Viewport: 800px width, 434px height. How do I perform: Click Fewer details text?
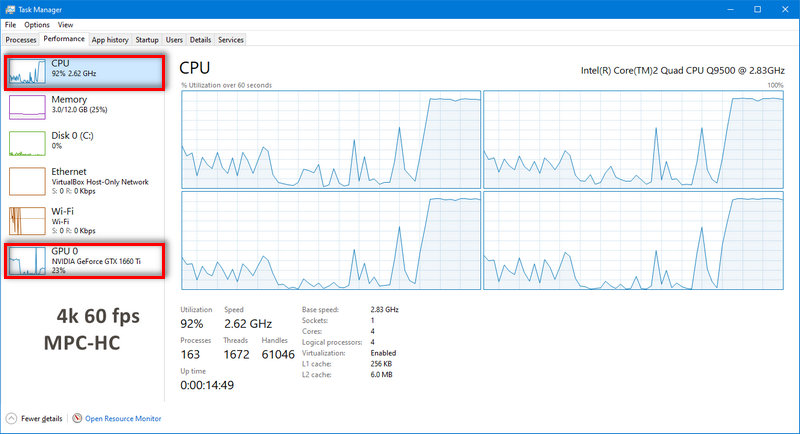point(41,419)
